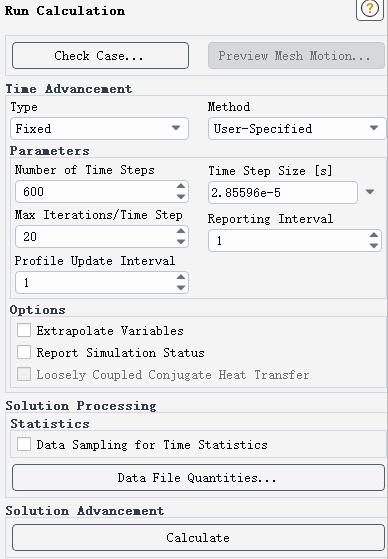Decrease Reporting Interval with down arrow
Image resolution: width=388 pixels, height=559 pixels.
click(x=374, y=246)
